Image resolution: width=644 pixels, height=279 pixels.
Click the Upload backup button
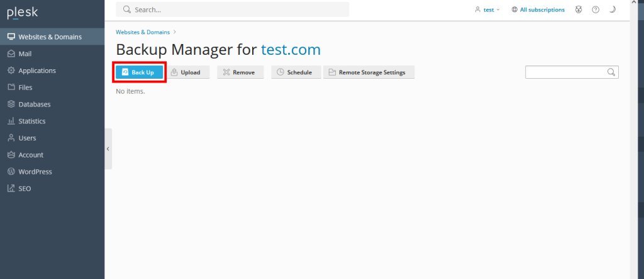[x=186, y=72]
